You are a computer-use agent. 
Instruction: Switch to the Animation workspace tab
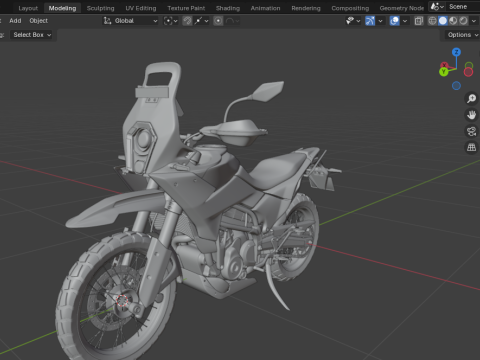tap(265, 8)
